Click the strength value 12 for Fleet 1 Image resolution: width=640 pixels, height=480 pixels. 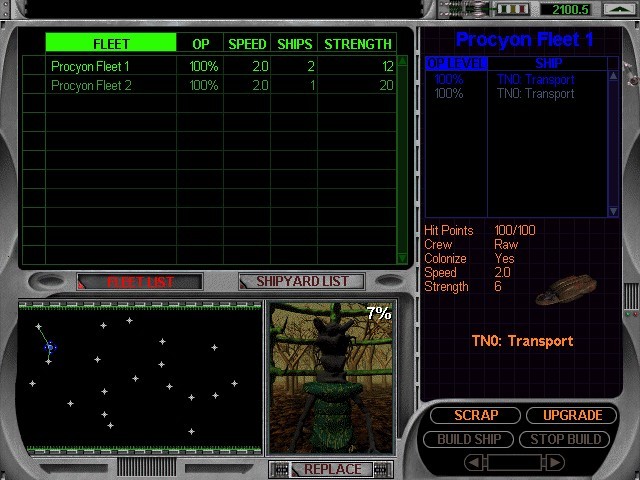click(388, 66)
